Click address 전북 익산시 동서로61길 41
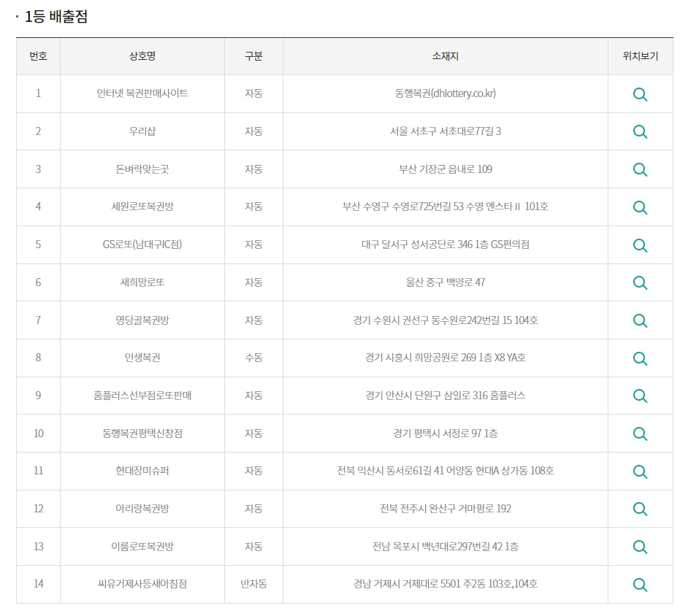 tap(390, 470)
